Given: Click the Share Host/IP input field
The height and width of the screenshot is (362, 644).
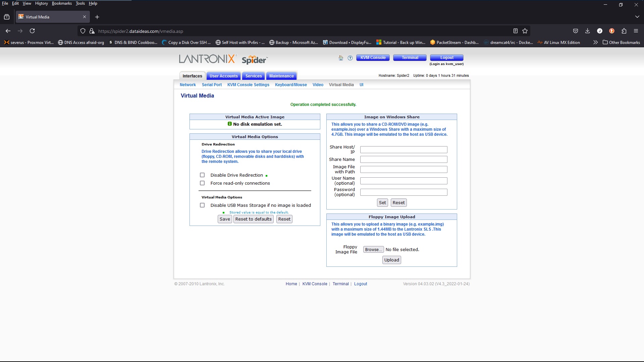Looking at the screenshot, I should pyautogui.click(x=404, y=149).
